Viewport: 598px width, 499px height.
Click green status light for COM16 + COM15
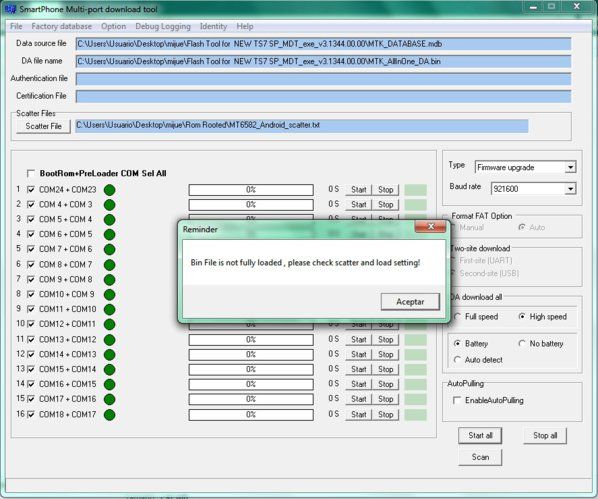tap(109, 385)
